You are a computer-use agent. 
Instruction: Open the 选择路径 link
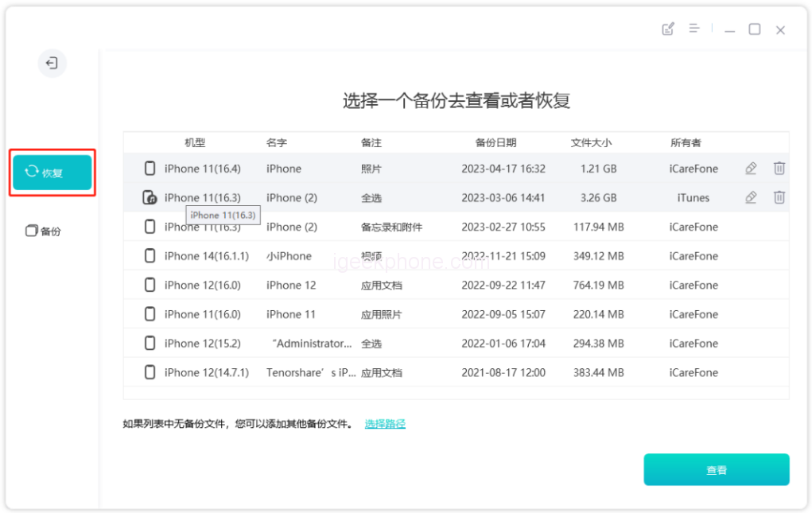385,424
